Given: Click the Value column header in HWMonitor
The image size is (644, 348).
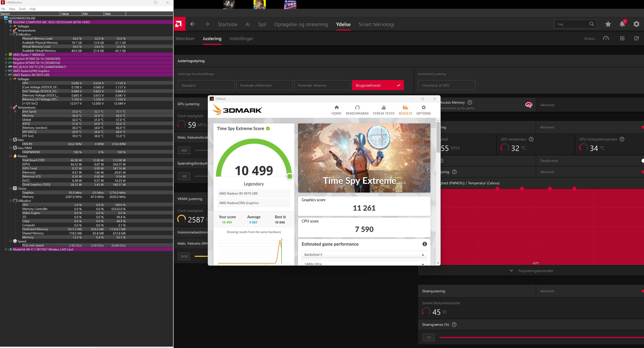Looking at the screenshot, I should point(71,14).
